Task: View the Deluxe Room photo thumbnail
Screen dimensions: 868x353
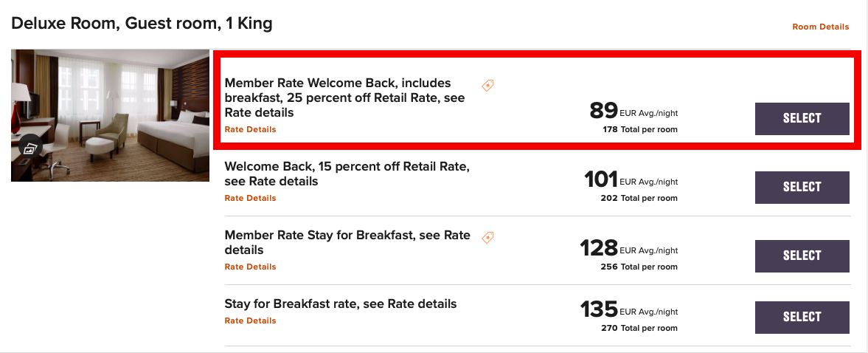Action: click(111, 114)
